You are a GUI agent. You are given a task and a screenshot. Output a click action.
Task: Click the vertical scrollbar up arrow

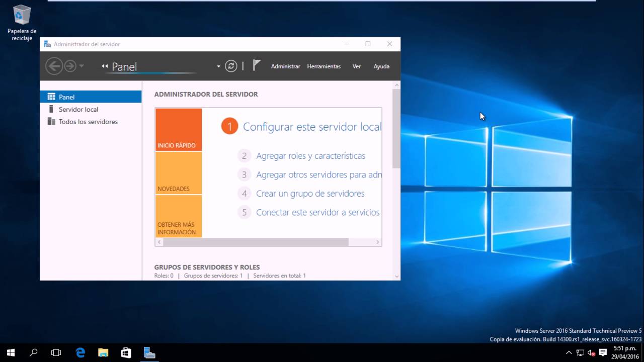click(396, 85)
